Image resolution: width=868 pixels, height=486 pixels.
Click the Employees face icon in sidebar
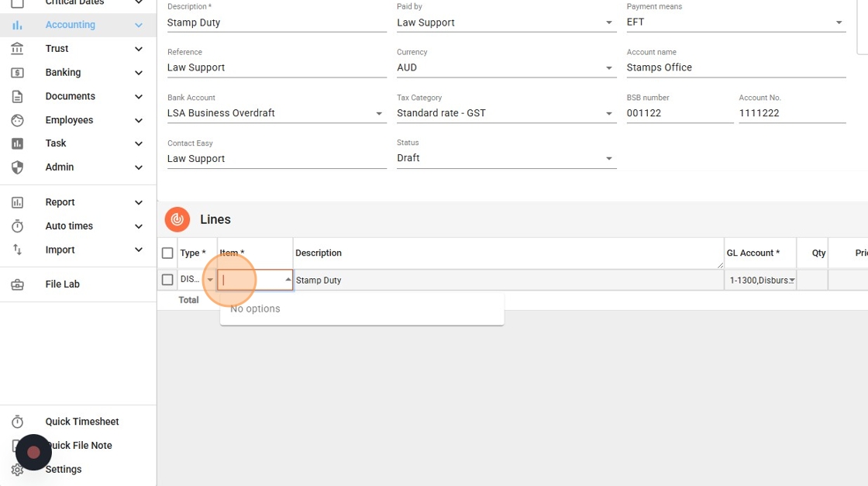[x=17, y=120]
